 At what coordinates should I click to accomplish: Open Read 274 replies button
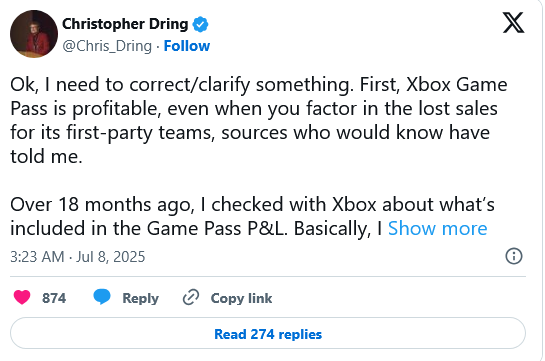coord(268,333)
